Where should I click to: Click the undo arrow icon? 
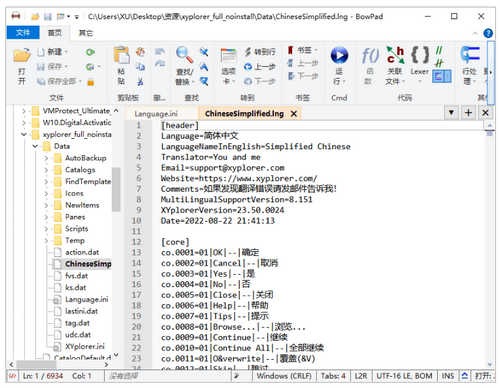point(160,52)
